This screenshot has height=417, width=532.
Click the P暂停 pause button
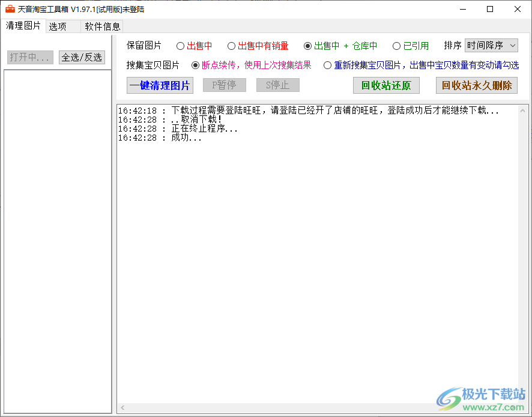click(224, 85)
